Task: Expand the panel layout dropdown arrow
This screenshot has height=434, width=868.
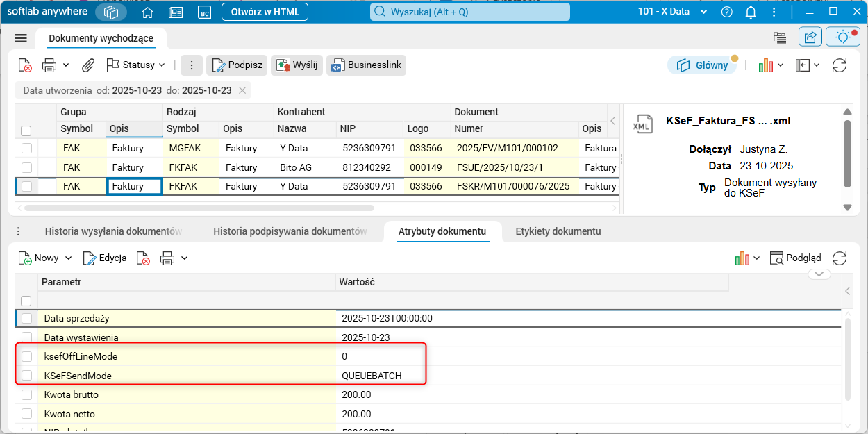Action: coord(817,65)
